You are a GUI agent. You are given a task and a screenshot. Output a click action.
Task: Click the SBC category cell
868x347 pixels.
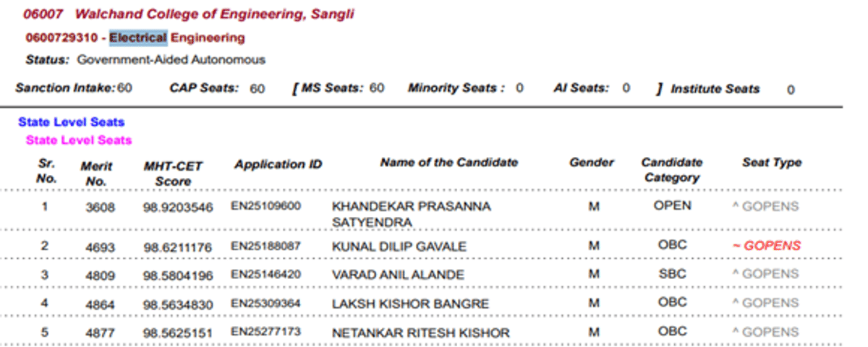[672, 274]
